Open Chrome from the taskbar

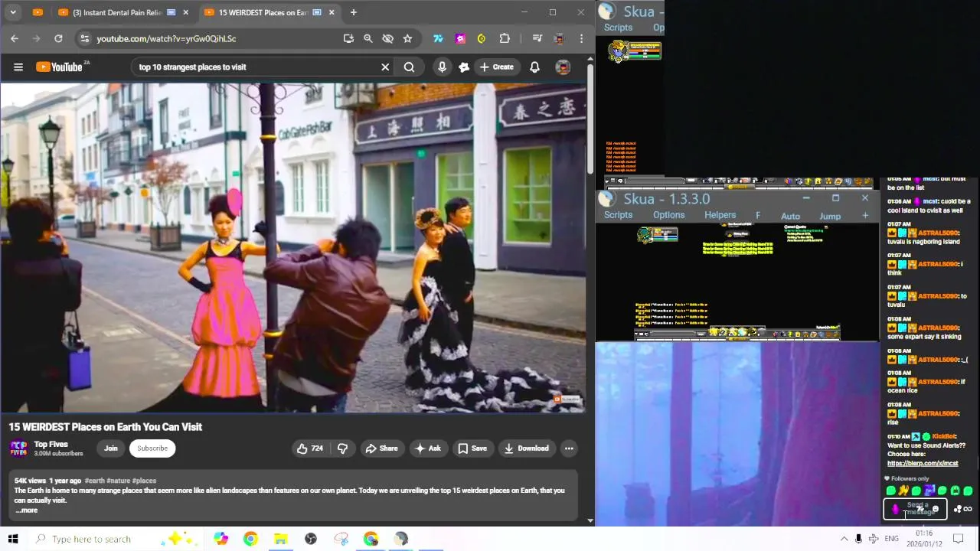click(x=250, y=539)
